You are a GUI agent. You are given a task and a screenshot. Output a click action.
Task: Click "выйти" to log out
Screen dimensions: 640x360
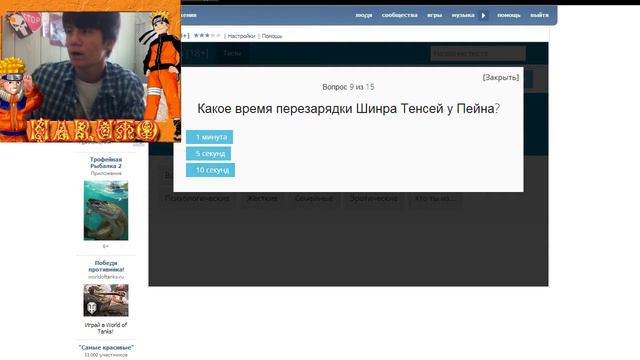539,15
